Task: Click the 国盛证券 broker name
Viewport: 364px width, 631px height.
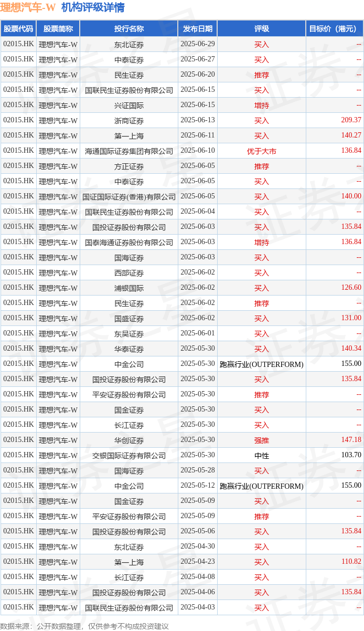Action: (x=129, y=318)
